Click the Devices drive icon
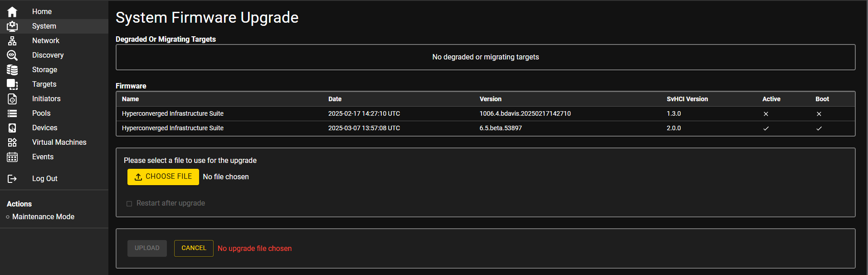This screenshot has width=868, height=275. 12,128
